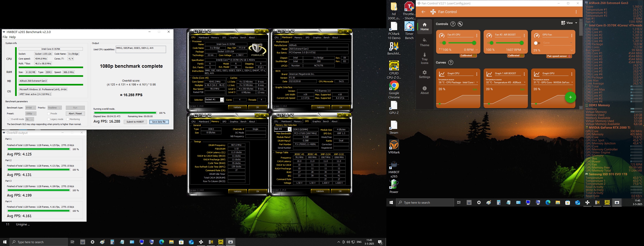Image resolution: width=644 pixels, height=246 pixels.
Task: Select the ThrottleStop shortcut desktop icon
Action: (x=409, y=11)
